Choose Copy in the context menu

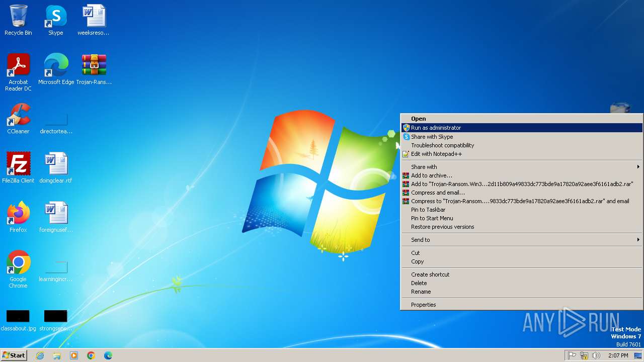[x=522, y=261]
